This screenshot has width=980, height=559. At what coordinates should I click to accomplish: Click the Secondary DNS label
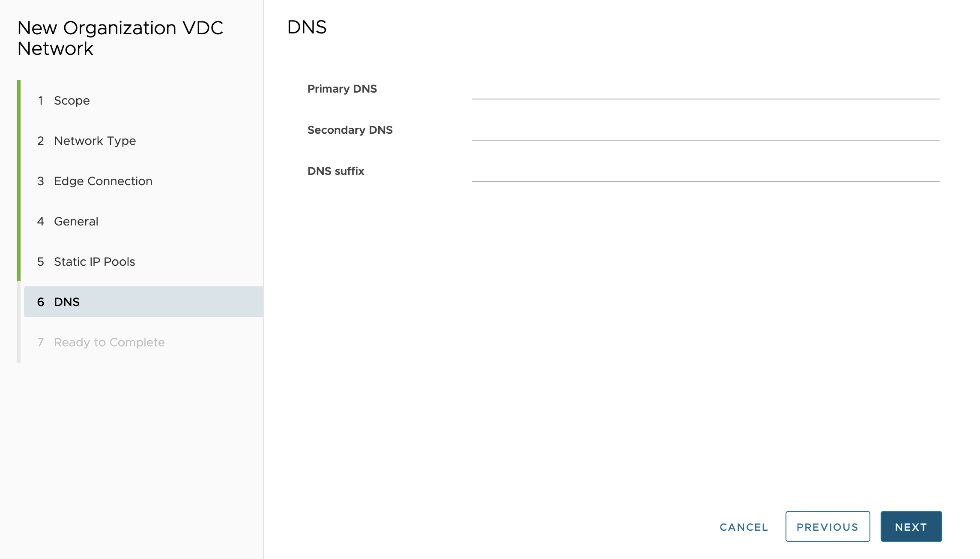(x=350, y=130)
